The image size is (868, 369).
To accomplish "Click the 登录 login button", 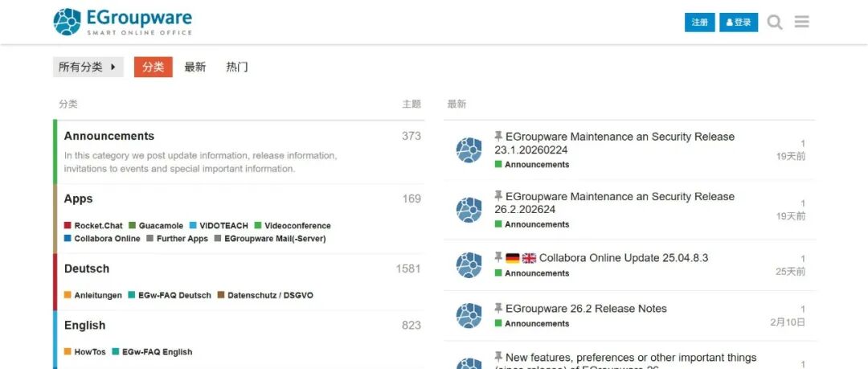I will point(739,23).
